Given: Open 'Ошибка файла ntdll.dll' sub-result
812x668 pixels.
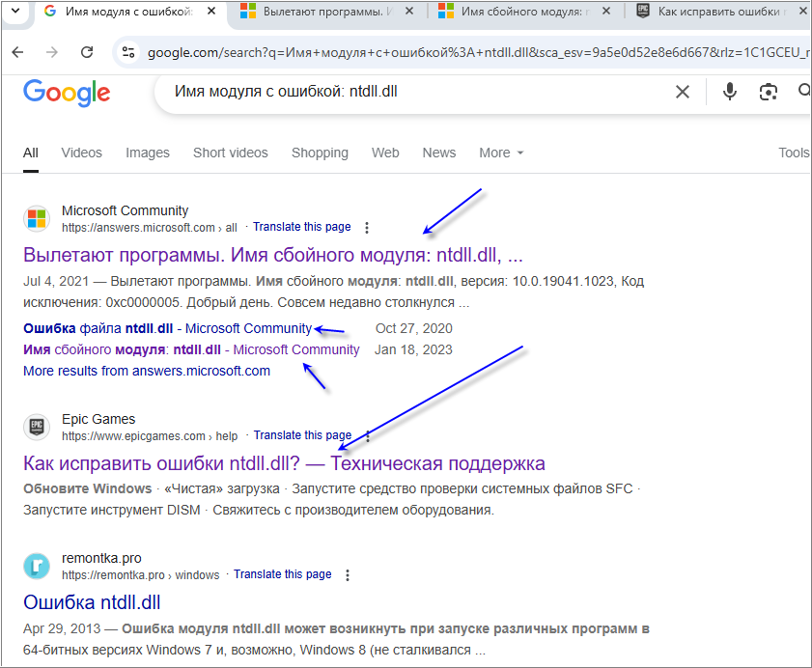Looking at the screenshot, I should 167,329.
